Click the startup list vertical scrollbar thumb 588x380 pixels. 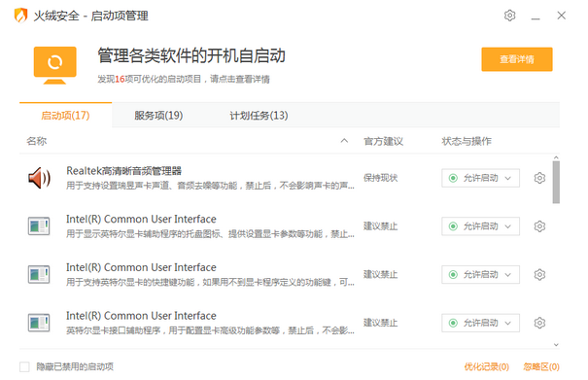click(x=556, y=183)
